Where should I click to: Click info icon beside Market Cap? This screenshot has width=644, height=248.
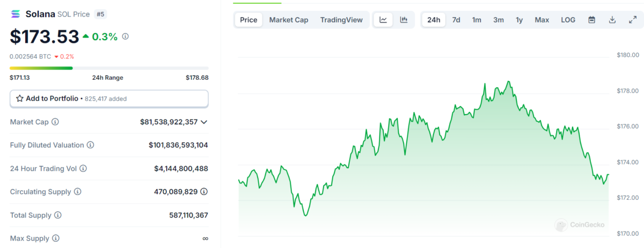55,122
